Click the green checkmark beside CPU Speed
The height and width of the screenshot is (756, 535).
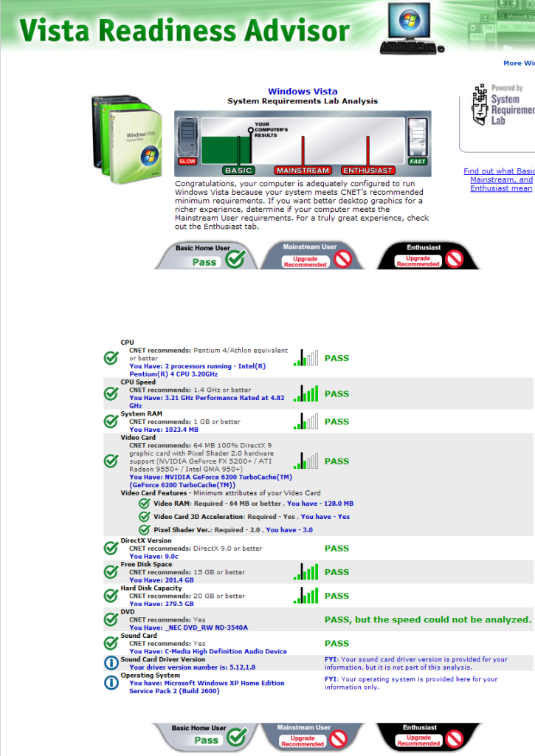point(111,394)
